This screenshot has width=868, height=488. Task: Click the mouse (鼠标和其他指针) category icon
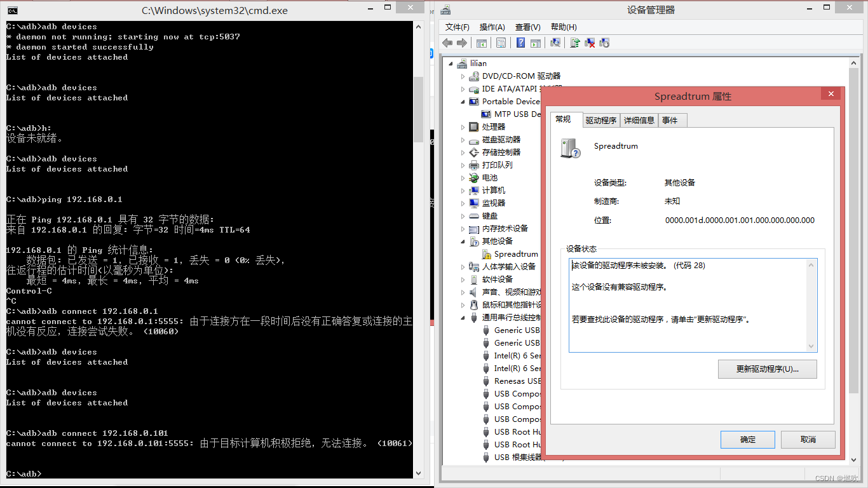click(x=474, y=305)
